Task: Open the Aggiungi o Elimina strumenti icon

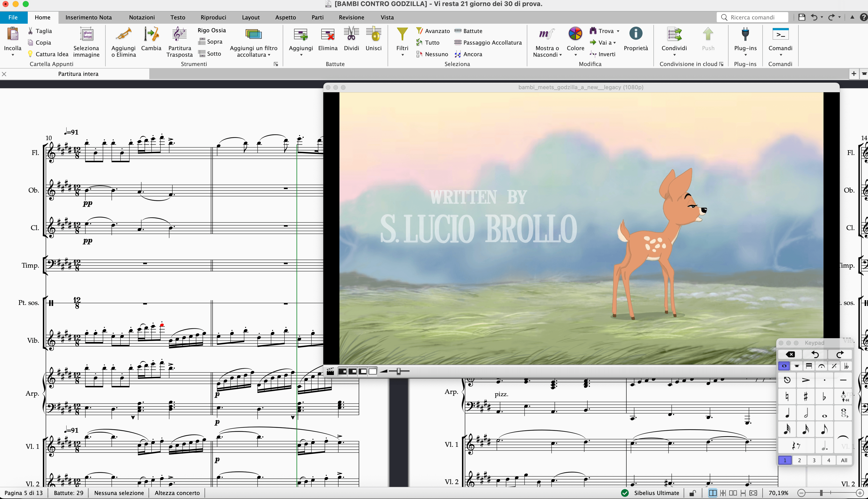Action: [x=124, y=35]
